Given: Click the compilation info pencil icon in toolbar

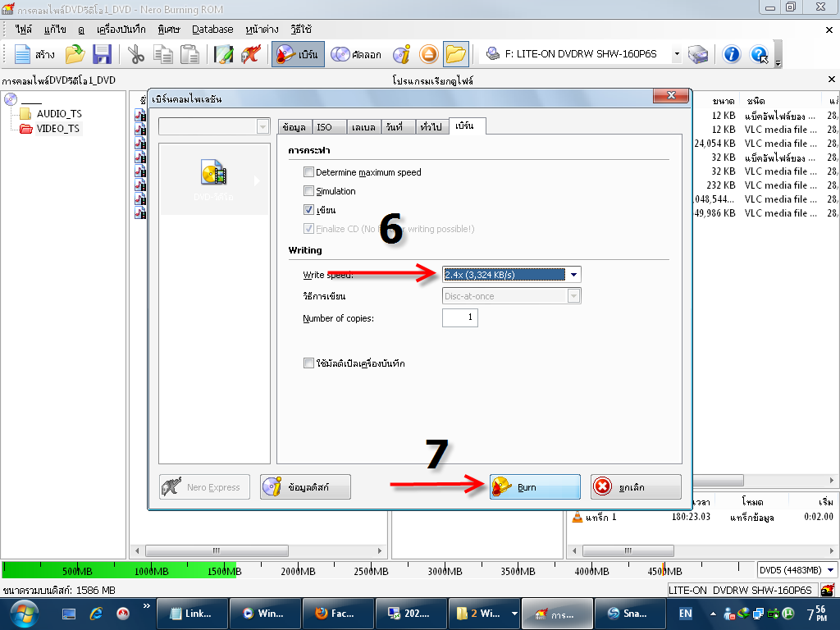Looking at the screenshot, I should (x=223, y=54).
